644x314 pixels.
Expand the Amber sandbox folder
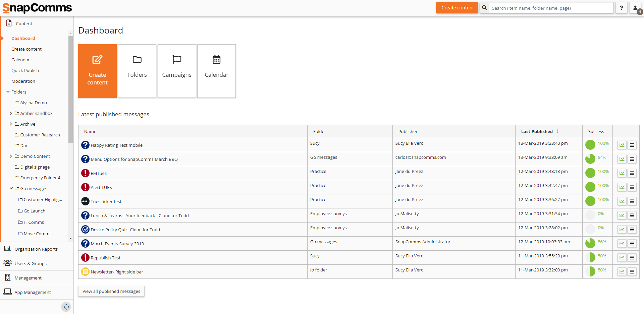tap(11, 113)
